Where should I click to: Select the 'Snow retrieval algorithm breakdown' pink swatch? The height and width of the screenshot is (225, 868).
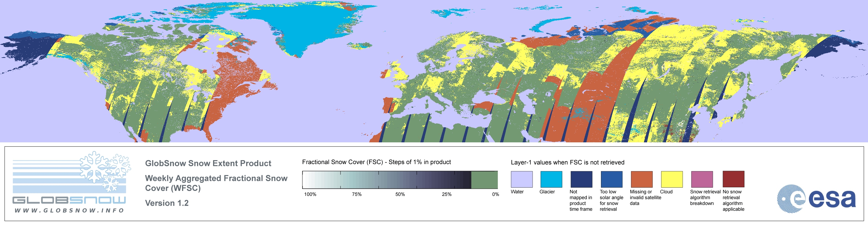tap(702, 179)
